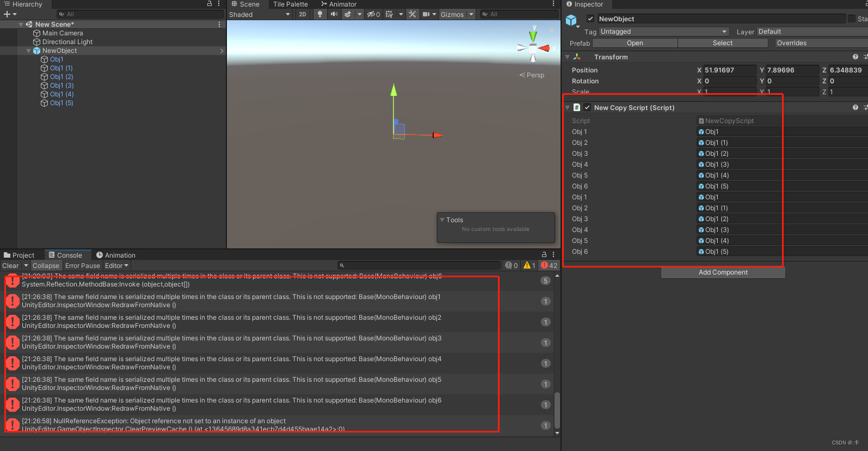Open New Copy Script help icon
Viewport: 868px width, 451px height.
(x=855, y=107)
